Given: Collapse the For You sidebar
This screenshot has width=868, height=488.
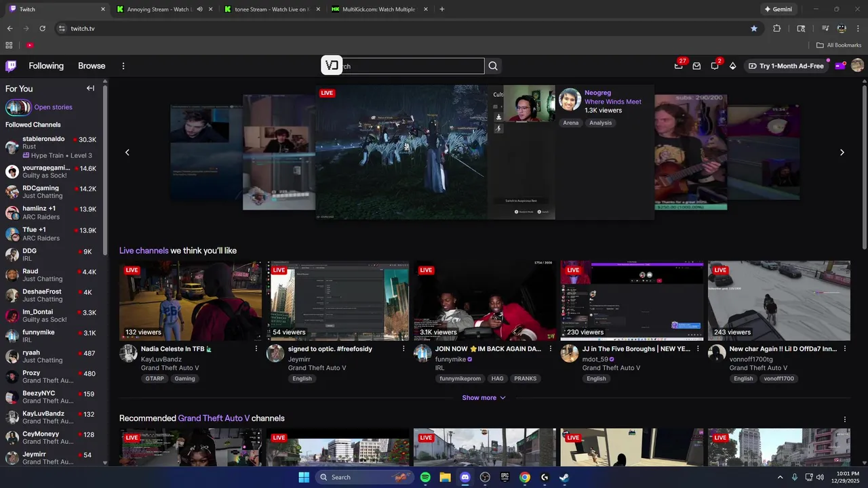Looking at the screenshot, I should tap(90, 88).
